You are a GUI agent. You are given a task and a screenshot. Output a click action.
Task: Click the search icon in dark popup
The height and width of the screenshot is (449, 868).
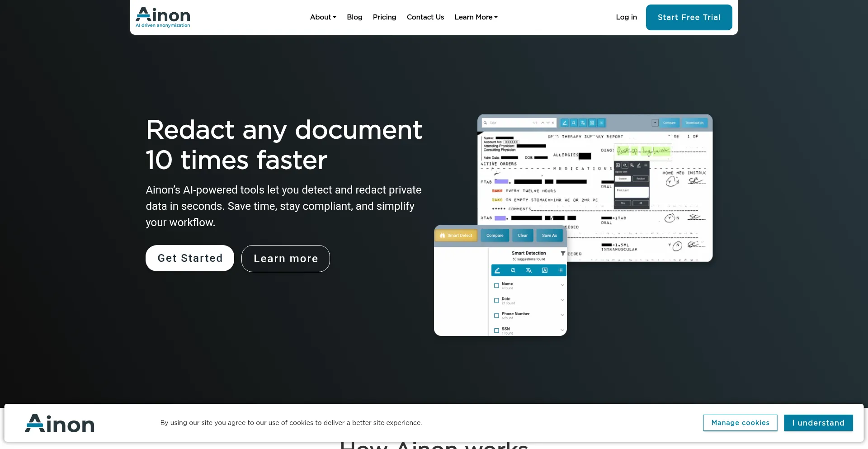(625, 165)
